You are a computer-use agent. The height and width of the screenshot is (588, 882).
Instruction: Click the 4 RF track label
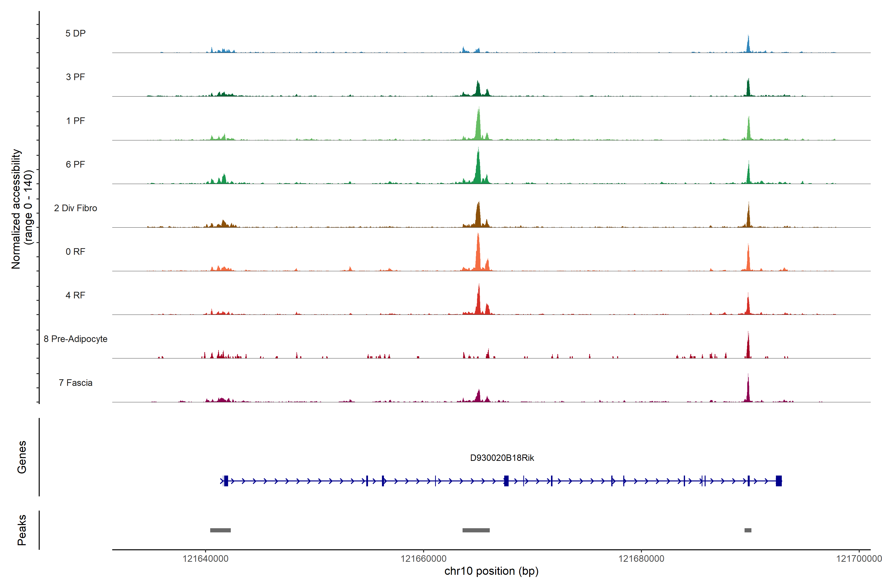coord(75,295)
